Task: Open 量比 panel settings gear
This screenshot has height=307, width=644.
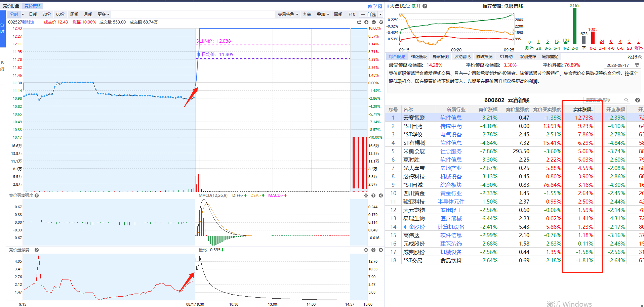Action: [366, 250]
